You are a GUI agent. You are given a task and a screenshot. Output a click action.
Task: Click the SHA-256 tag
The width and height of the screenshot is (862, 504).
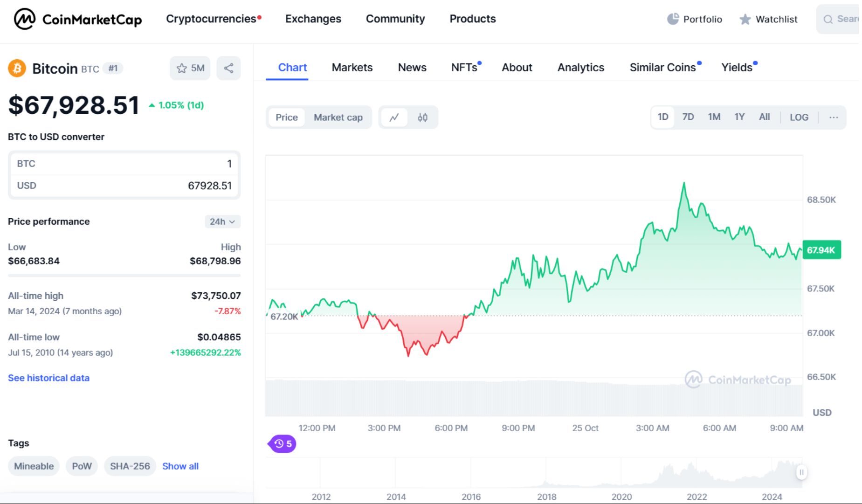tap(130, 466)
